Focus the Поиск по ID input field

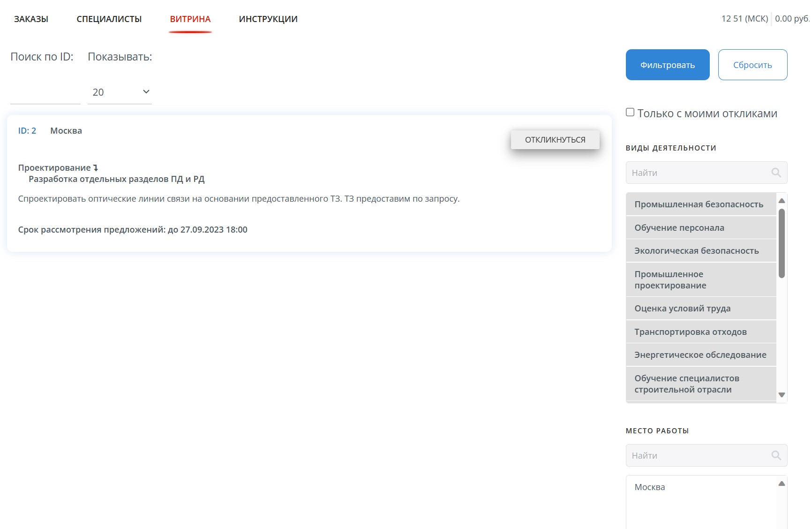tap(45, 93)
